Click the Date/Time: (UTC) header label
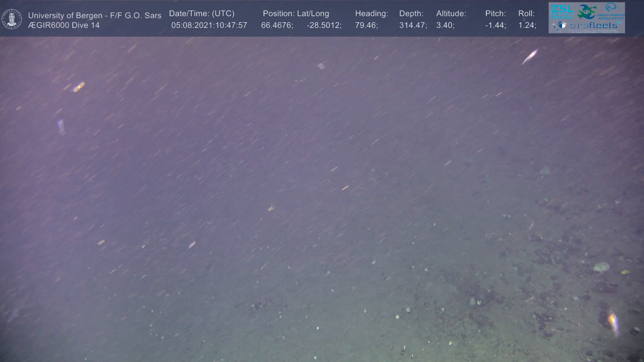Viewport: 644px width, 362px height. click(202, 14)
